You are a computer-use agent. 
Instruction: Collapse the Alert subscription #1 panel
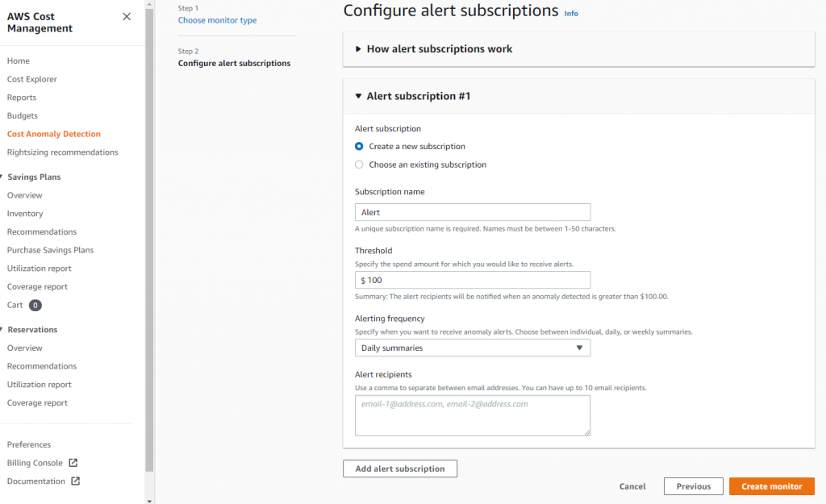(x=359, y=96)
